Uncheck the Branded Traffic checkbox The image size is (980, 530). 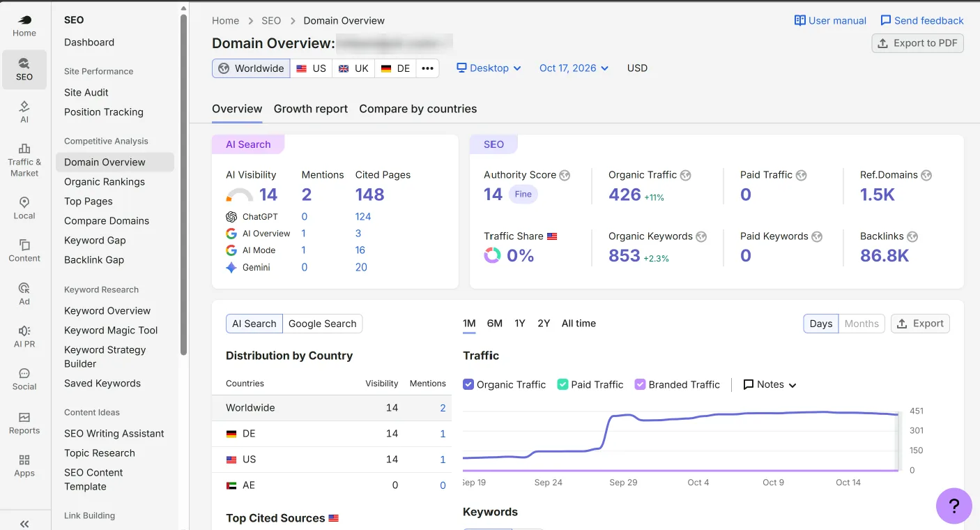click(x=640, y=384)
